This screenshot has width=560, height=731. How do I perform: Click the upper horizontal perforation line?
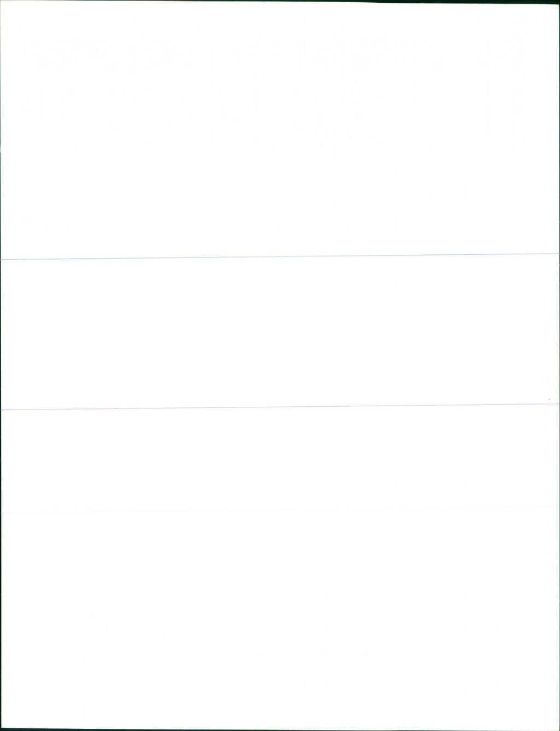tap(280, 256)
